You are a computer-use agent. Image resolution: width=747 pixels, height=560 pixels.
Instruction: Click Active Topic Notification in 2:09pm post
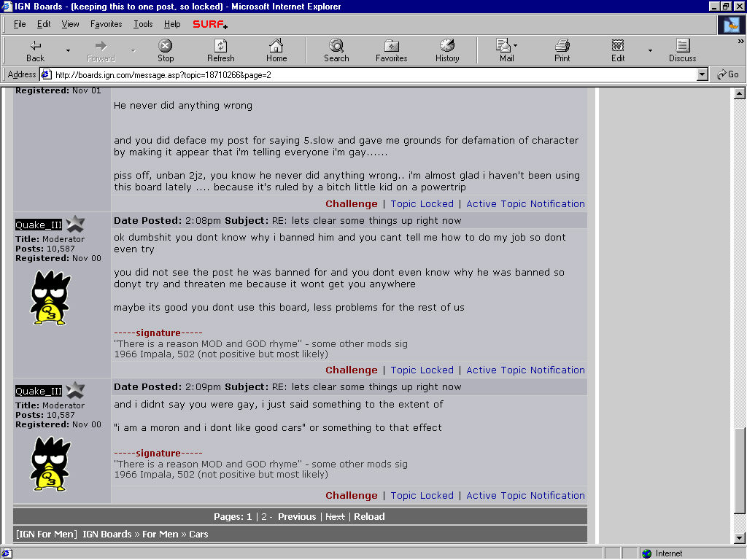click(525, 495)
